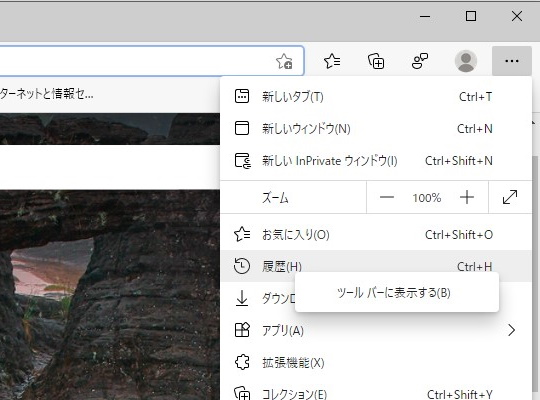The image size is (540, 400).
Task: Open the feedback icon in toolbar
Action: click(420, 61)
